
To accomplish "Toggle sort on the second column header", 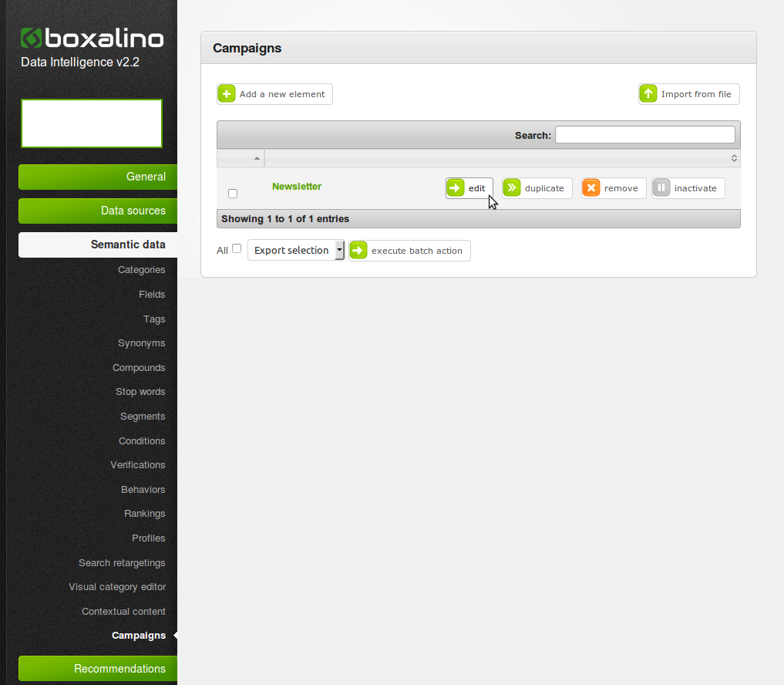I will tap(734, 158).
